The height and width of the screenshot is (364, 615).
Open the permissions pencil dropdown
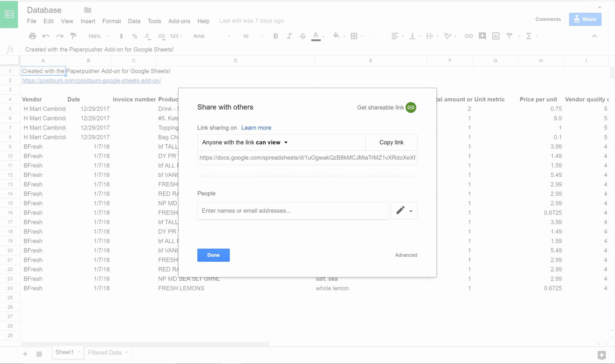[404, 211]
